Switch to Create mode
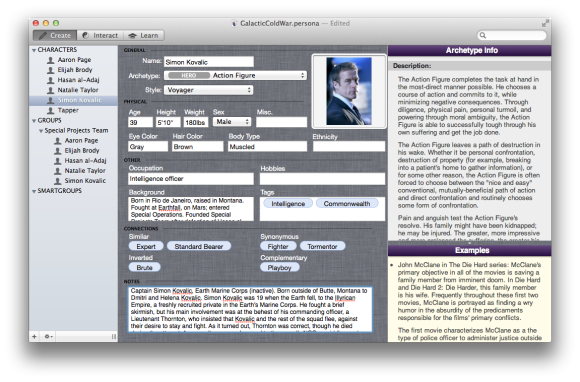Screen dimensions: 580x382 55,36
